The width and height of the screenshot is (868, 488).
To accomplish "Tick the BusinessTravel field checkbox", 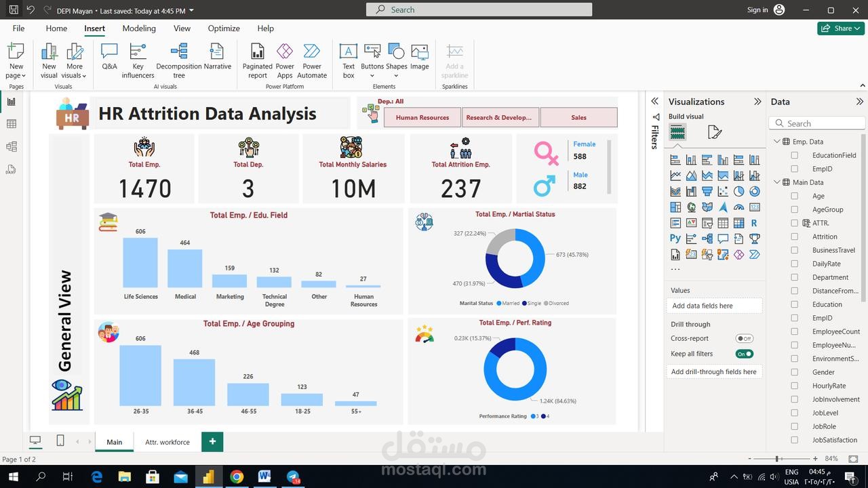I will (x=795, y=250).
